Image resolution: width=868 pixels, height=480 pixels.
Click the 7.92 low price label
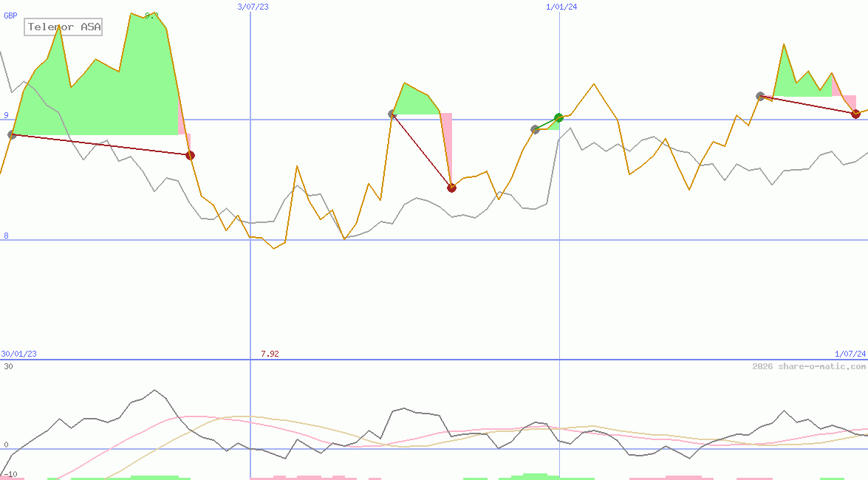tap(270, 354)
